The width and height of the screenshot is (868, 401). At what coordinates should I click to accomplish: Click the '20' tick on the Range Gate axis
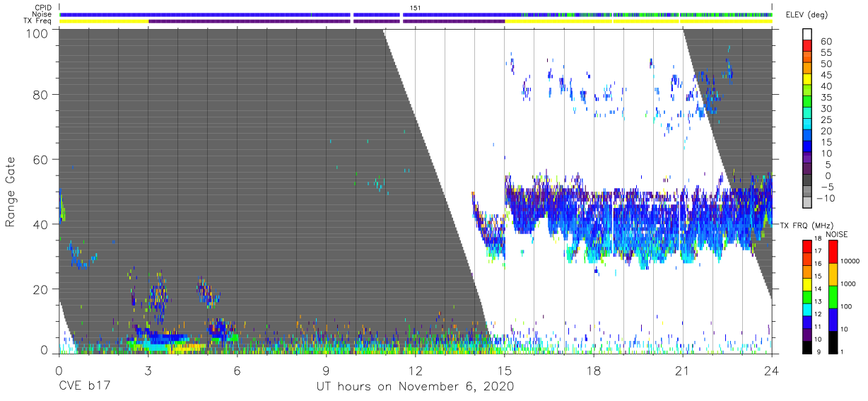pyautogui.click(x=40, y=289)
